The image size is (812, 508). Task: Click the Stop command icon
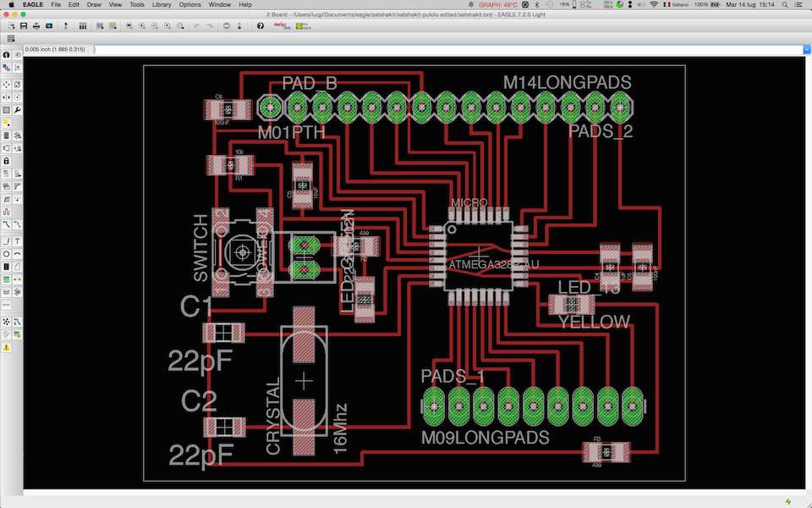coord(227,26)
